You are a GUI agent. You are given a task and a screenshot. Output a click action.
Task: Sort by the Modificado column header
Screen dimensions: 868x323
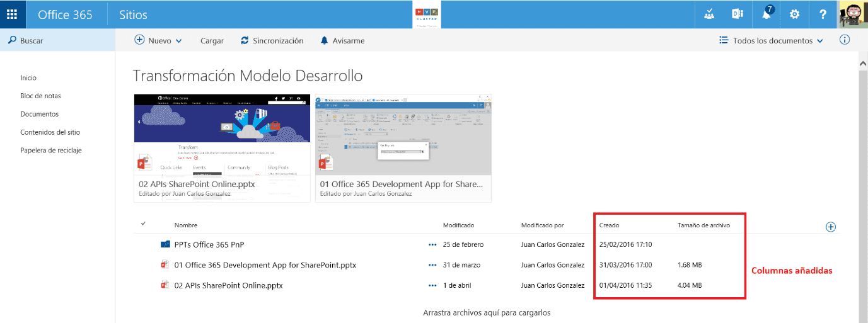[x=458, y=225]
